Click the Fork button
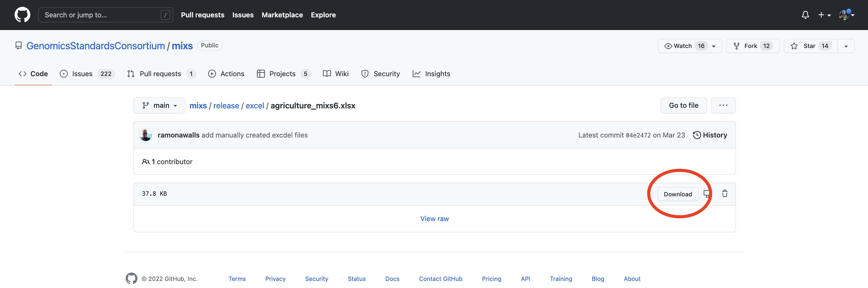Image resolution: width=868 pixels, height=288 pixels. tap(753, 46)
